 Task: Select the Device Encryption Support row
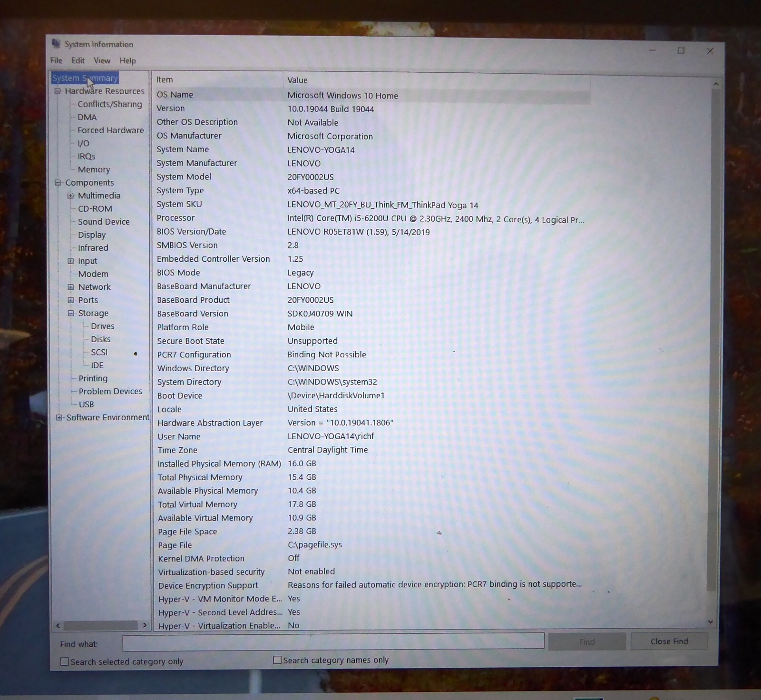point(371,585)
